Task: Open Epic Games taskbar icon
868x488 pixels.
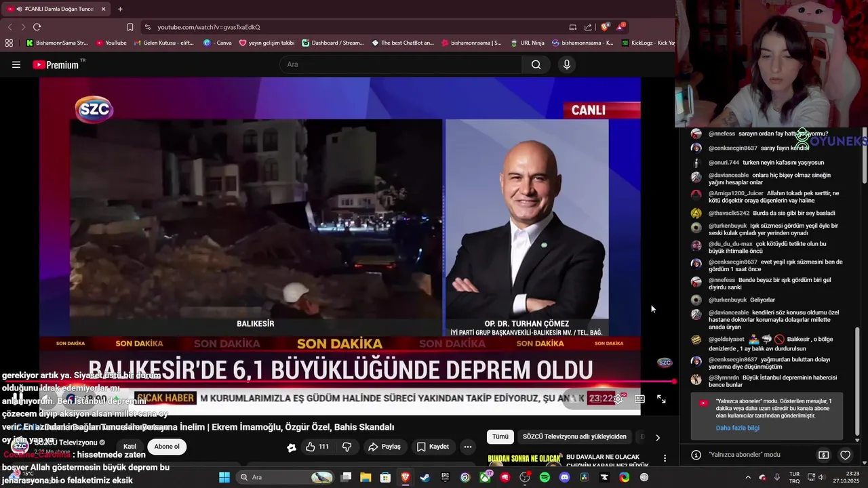Action: (446, 477)
